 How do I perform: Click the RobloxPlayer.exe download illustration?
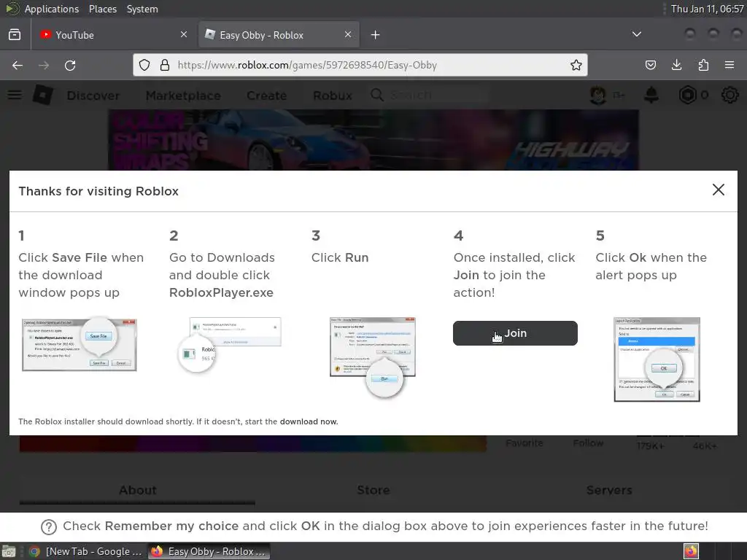point(230,345)
